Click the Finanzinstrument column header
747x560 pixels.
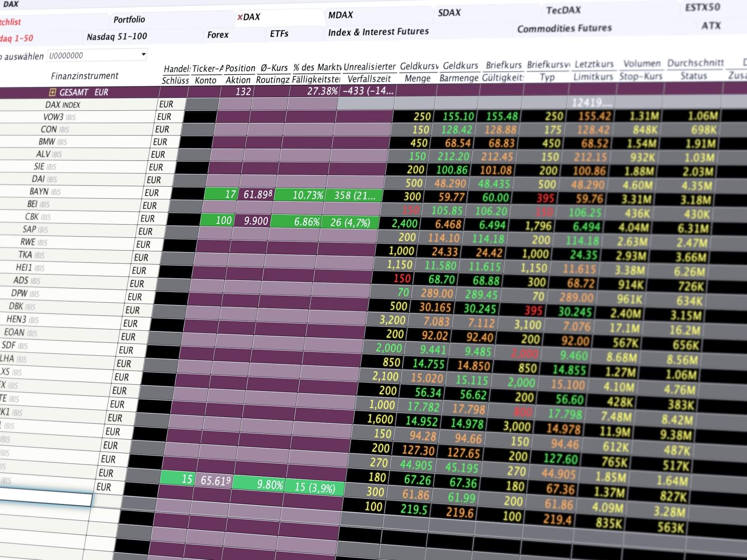(x=84, y=76)
